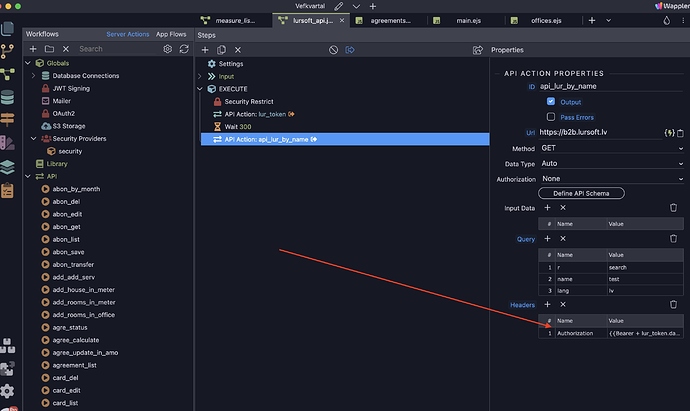Add a new step in Steps toolbar
Viewport: 690px width, 411px height.
pos(205,50)
